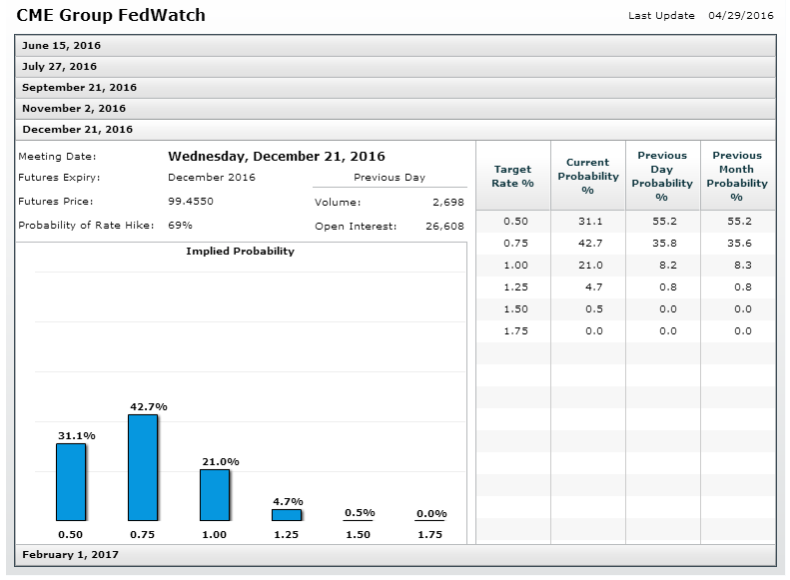
Task: Click the CME Group FedWatch title
Action: click(111, 15)
